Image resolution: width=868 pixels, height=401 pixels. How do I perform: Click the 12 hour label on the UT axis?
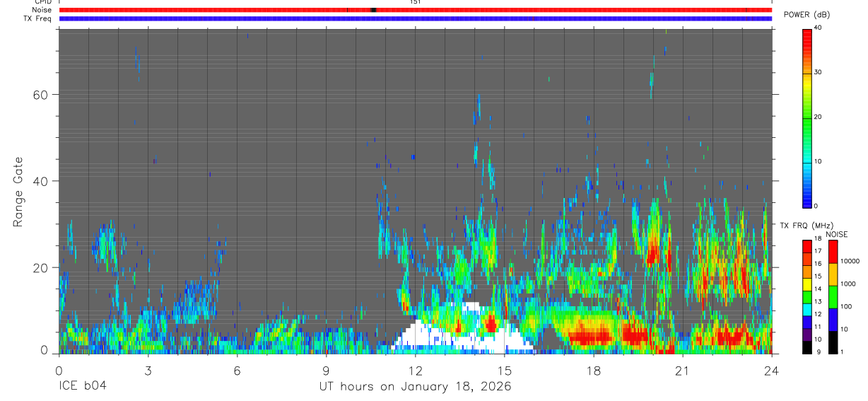(415, 370)
